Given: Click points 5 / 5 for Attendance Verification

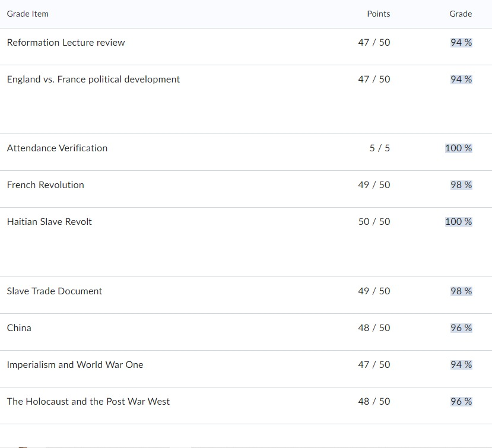Looking at the screenshot, I should [380, 148].
